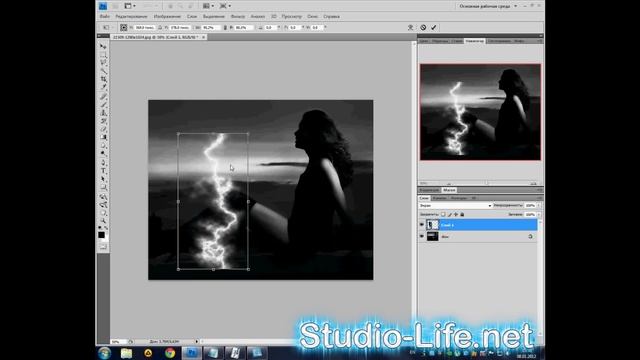Select the Move tool
Screen dimensions: 640x360
[x=103, y=47]
